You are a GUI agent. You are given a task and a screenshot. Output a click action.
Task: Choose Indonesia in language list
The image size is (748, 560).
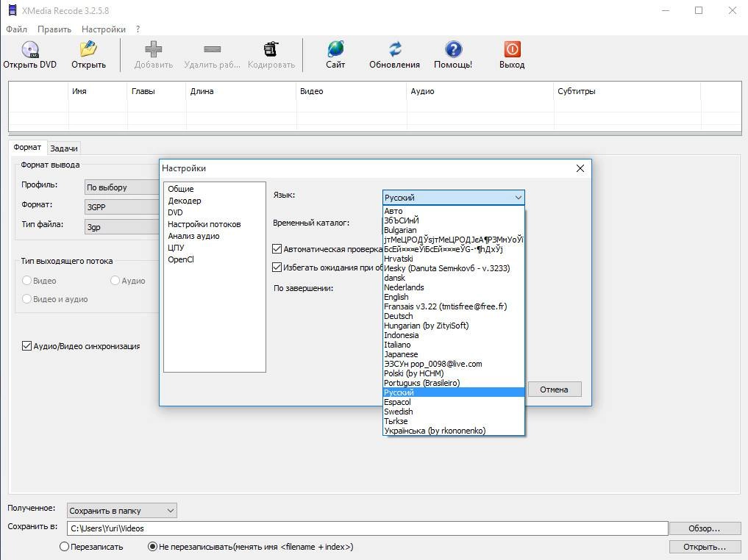[454, 335]
